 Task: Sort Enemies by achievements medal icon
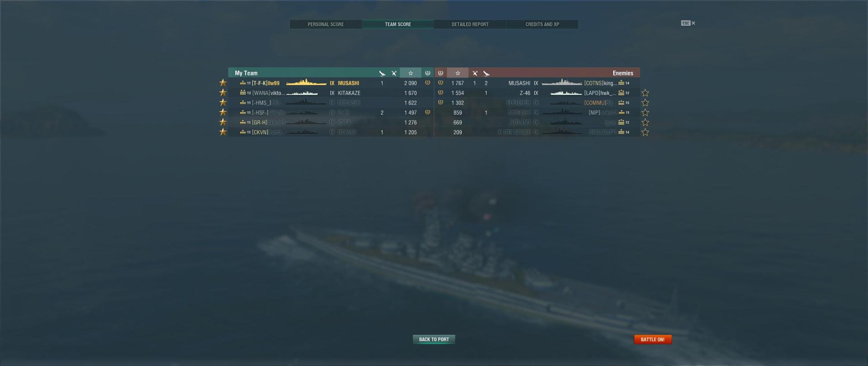440,73
